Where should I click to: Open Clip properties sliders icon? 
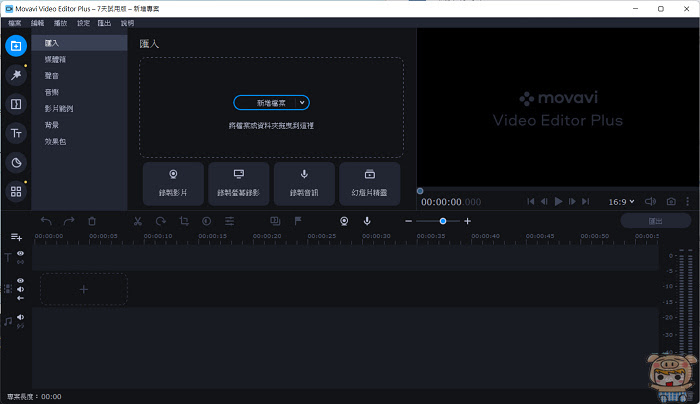click(x=229, y=221)
